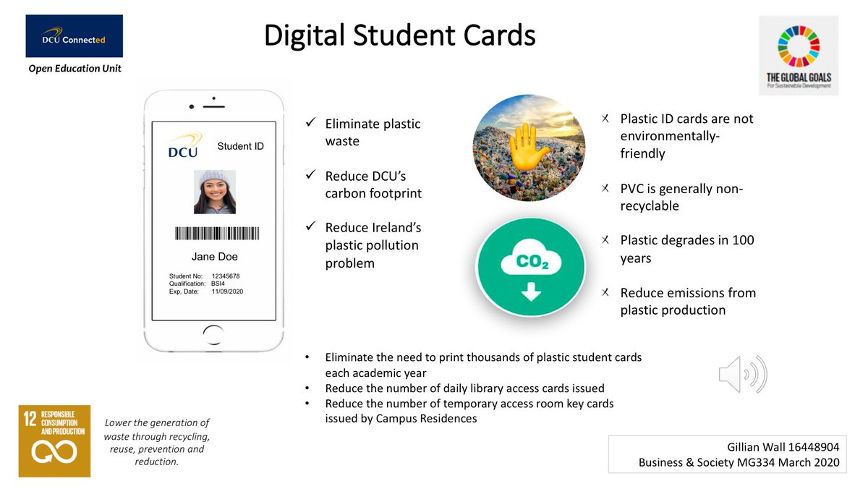Click 'Business & Society MG334 March 2020' text
Screen dimensions: 868x489
(x=739, y=463)
